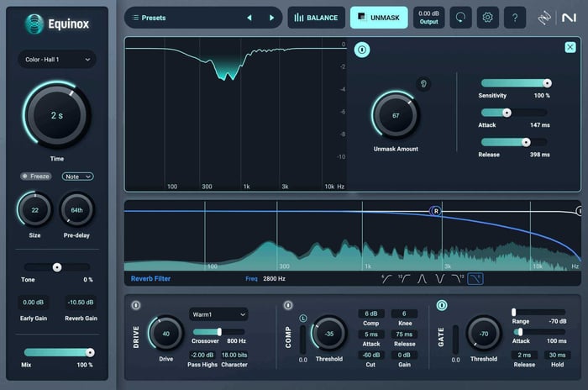Click the undo history loop icon
The height and width of the screenshot is (390, 588).
(x=460, y=18)
